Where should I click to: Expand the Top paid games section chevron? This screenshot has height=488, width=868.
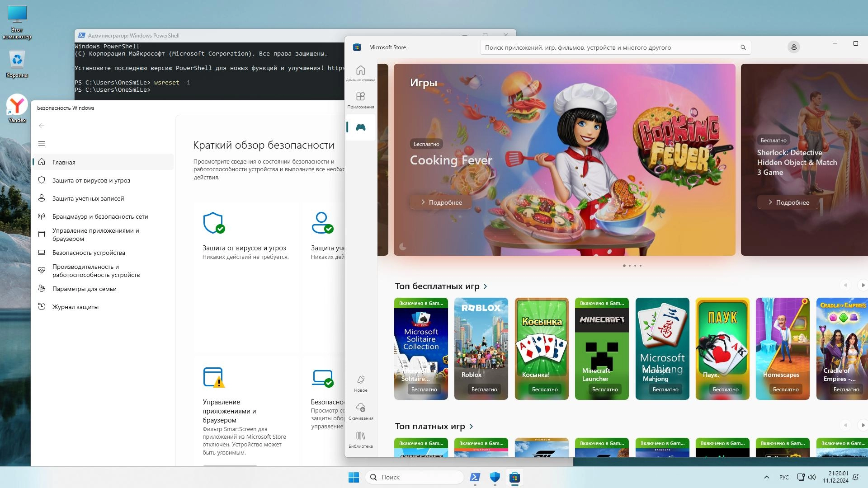pos(471,427)
